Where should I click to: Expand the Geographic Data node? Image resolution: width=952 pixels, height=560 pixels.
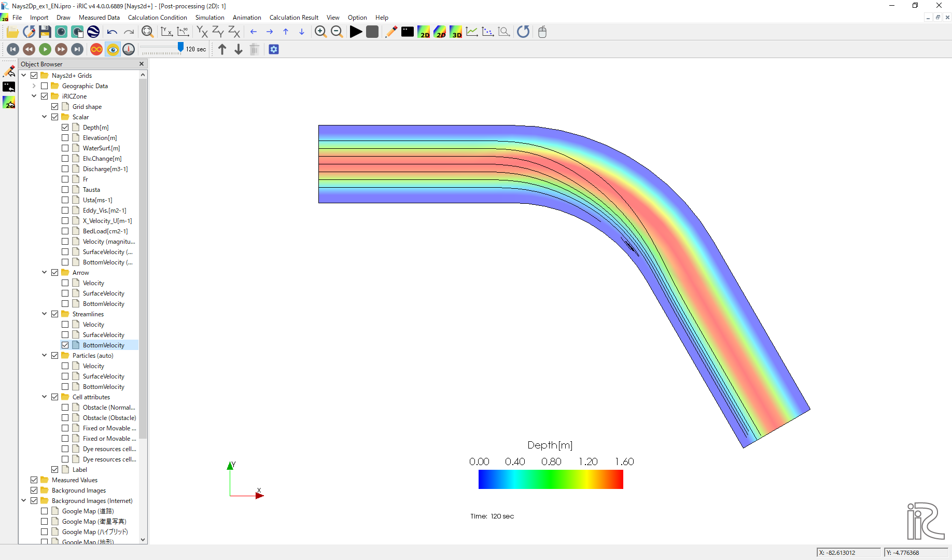click(x=34, y=86)
